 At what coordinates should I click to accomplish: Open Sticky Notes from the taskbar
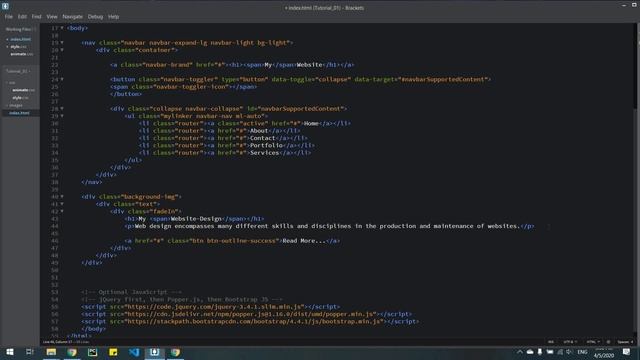pos(113,352)
